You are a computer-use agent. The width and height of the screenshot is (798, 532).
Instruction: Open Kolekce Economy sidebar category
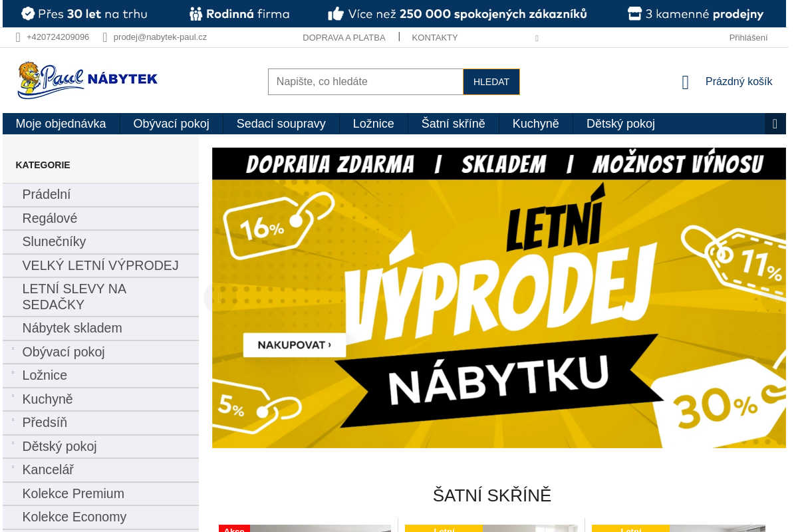click(100, 517)
